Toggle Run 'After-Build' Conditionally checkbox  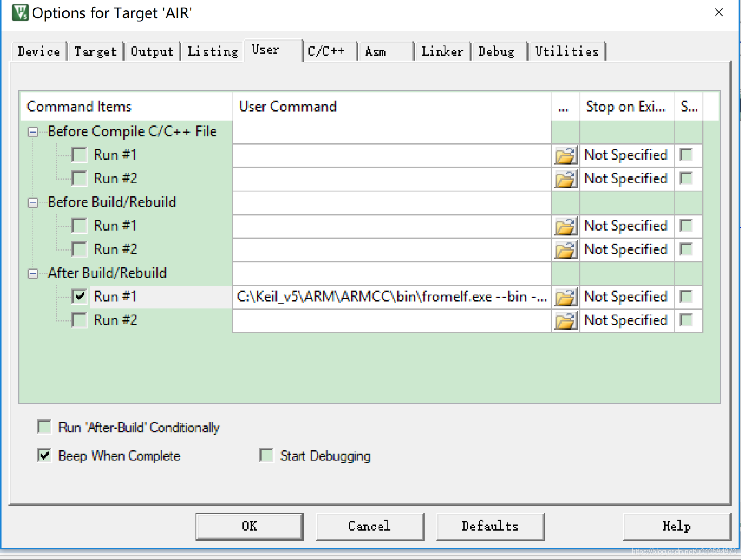(x=44, y=427)
